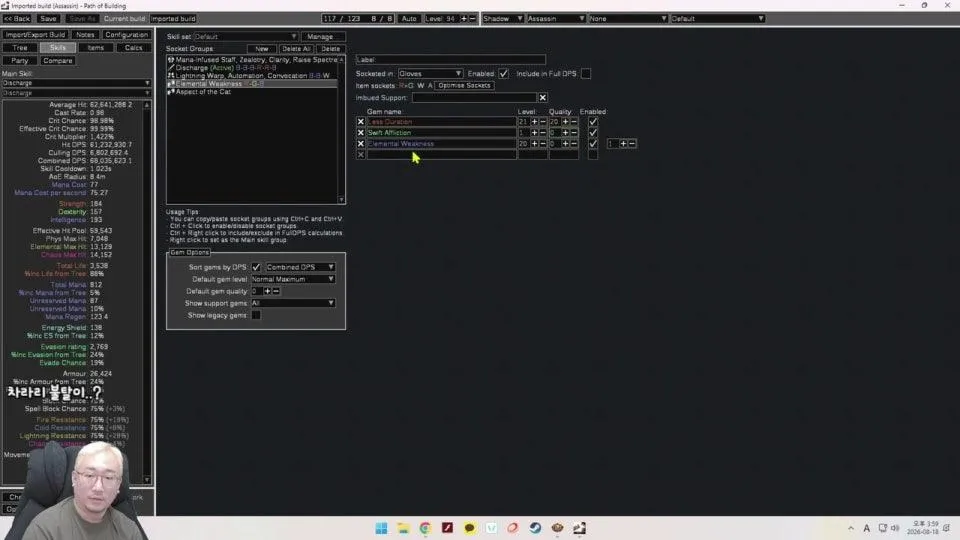Switch to the Calcs tab
This screenshot has width=960, height=540.
click(133, 48)
